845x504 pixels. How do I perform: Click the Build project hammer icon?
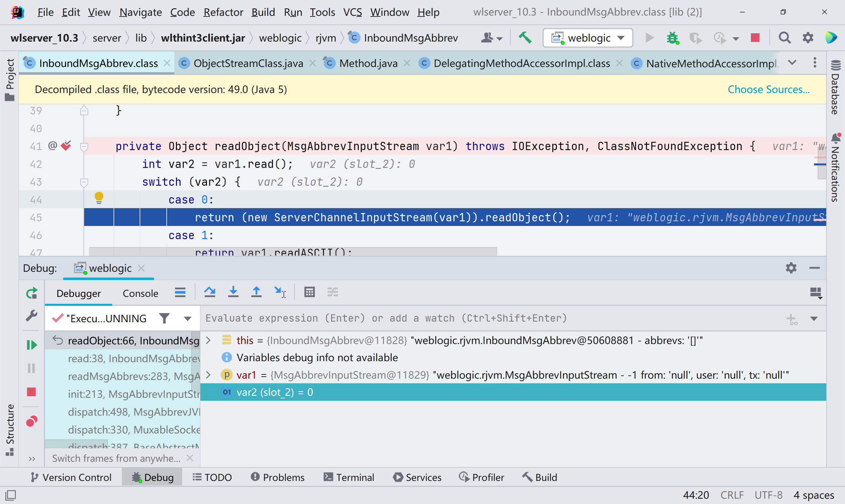tap(525, 38)
